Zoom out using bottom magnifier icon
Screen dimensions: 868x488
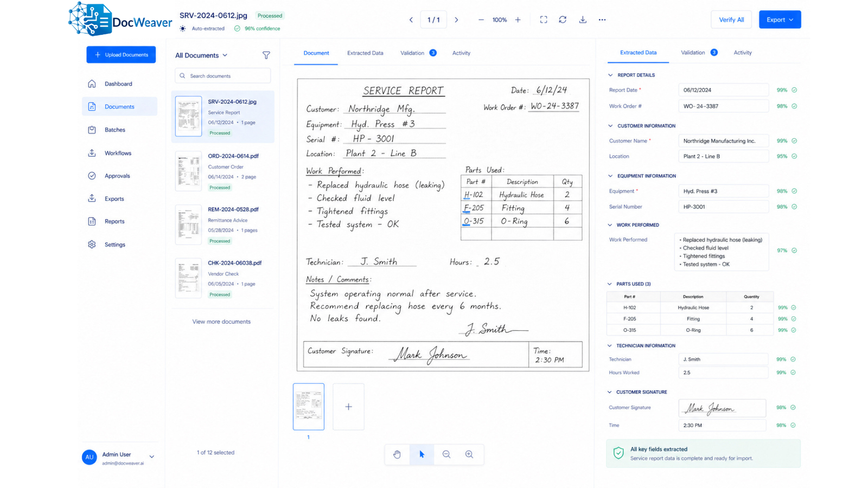[x=446, y=454]
